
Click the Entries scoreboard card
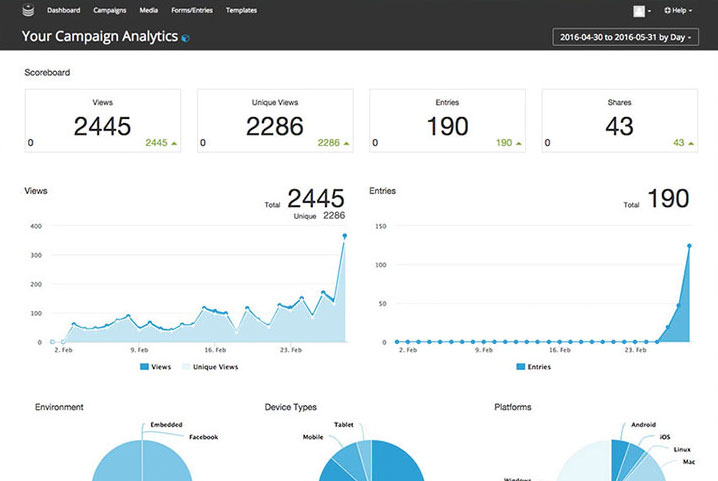(447, 120)
